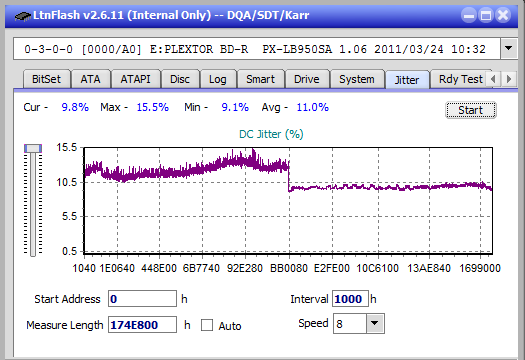Open the drive selection dropdown arrow
The image size is (525, 360).
(508, 49)
